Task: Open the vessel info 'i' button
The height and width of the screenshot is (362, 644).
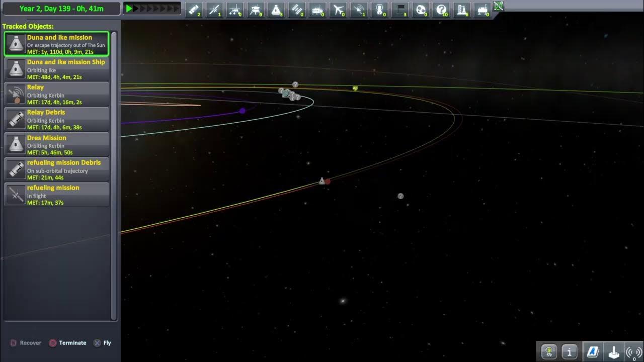Action: click(570, 351)
